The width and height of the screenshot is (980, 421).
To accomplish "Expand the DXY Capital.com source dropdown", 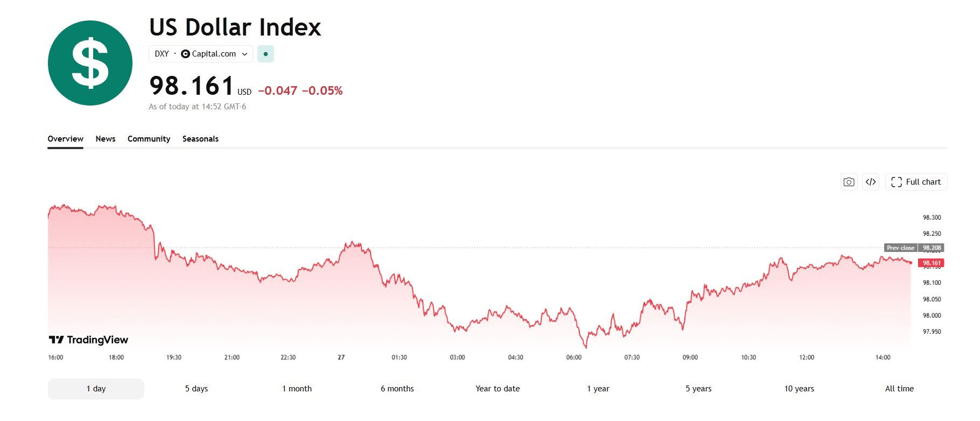I will (201, 54).
